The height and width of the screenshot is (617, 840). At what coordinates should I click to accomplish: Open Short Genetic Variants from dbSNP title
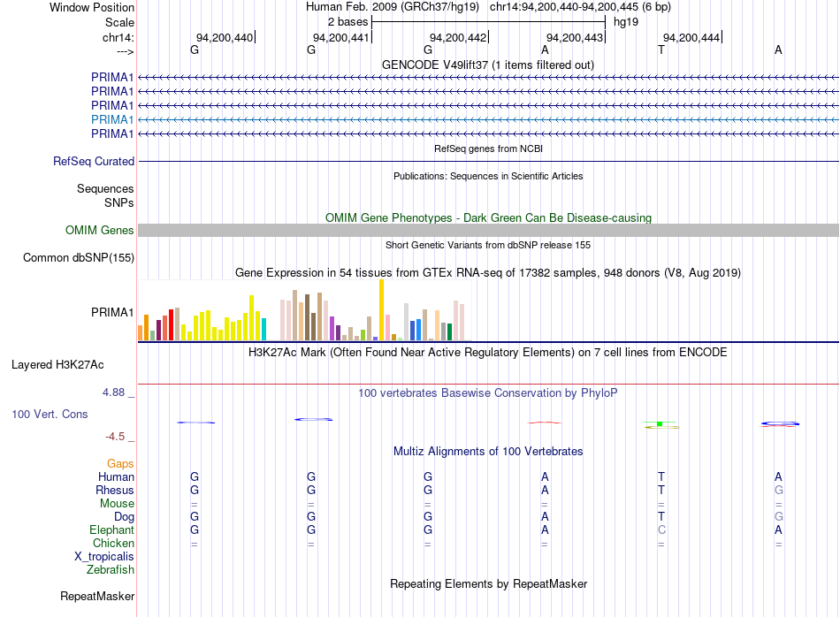coord(488,245)
